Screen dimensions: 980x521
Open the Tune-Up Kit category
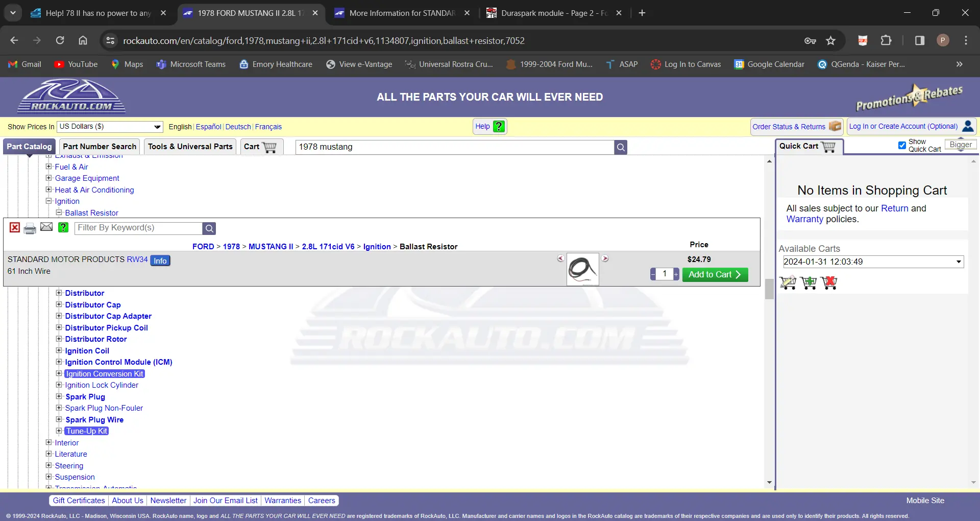(87, 431)
